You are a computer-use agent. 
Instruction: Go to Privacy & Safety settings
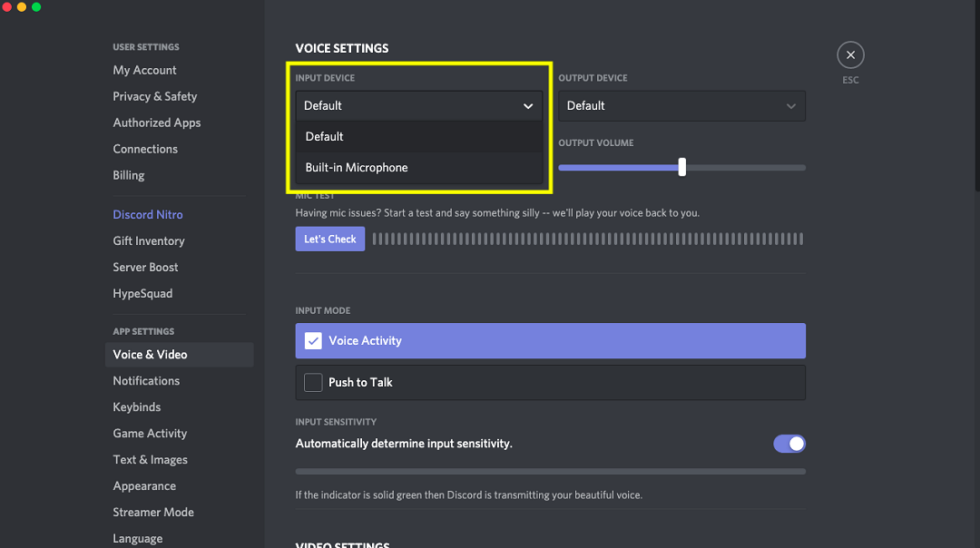(x=154, y=97)
